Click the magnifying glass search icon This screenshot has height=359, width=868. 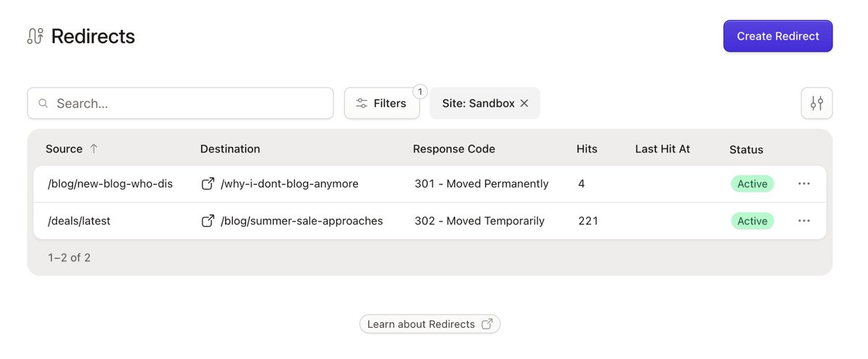43,104
